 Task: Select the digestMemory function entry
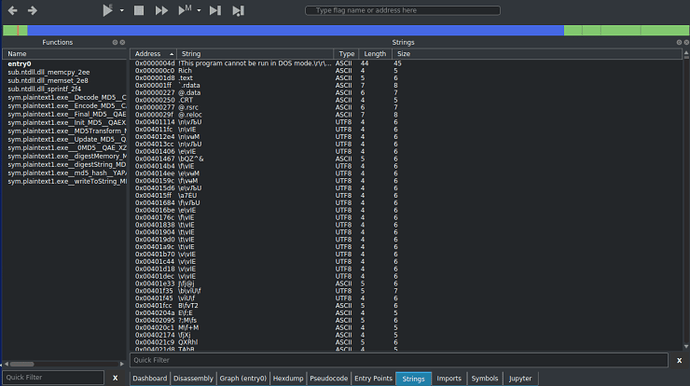65,156
